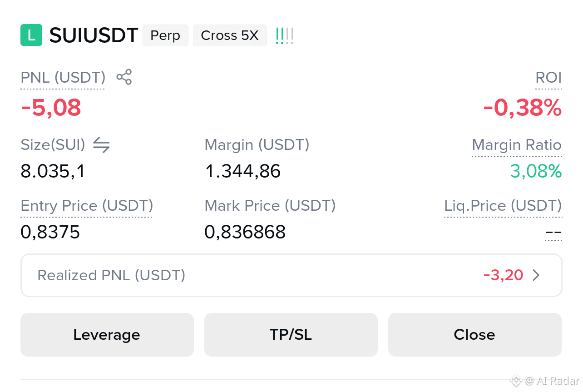This screenshot has width=583, height=392.
Task: Open Realized PNL details chevron arrow
Action: 536,275
